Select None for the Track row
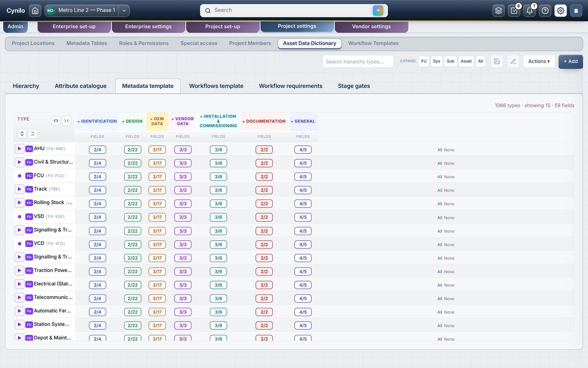The width and height of the screenshot is (588, 368). (x=449, y=191)
